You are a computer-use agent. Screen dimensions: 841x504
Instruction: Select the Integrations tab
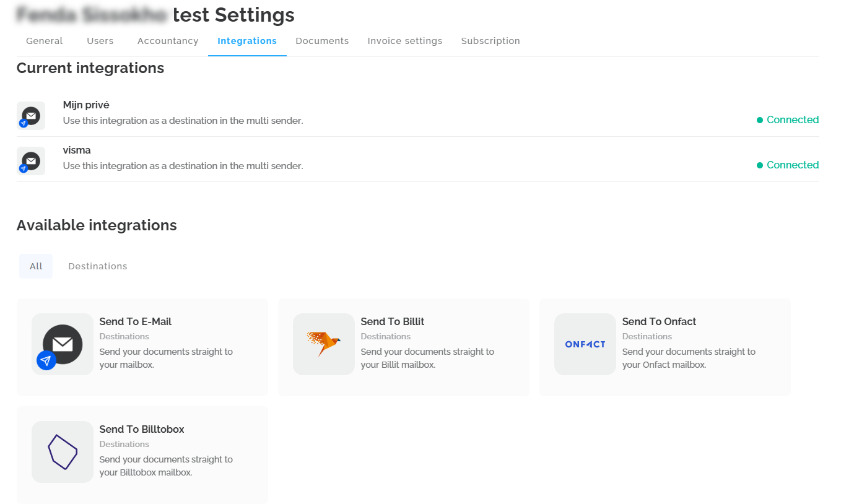[247, 41]
